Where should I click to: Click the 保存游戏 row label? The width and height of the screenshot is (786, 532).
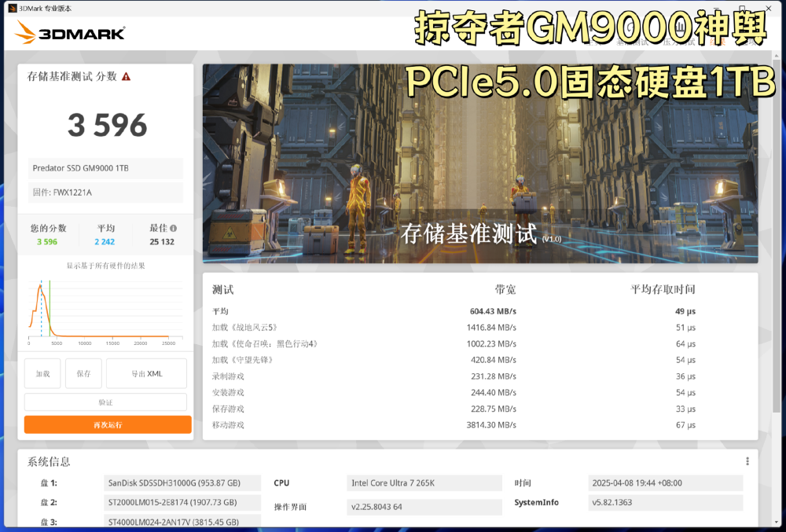pos(228,409)
